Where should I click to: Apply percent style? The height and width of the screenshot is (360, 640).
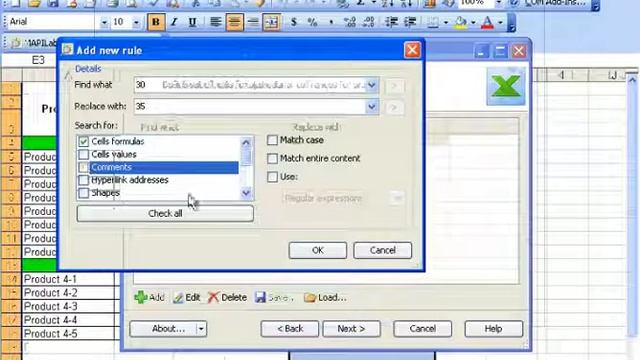[x=312, y=22]
